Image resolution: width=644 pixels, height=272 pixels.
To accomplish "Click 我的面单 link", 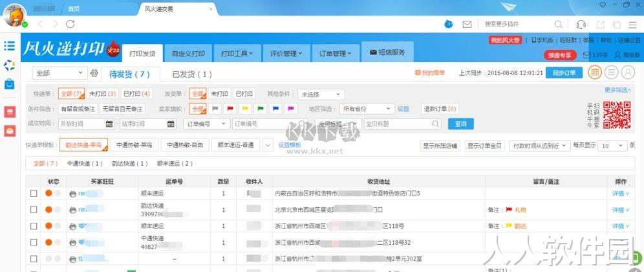I will [x=430, y=73].
